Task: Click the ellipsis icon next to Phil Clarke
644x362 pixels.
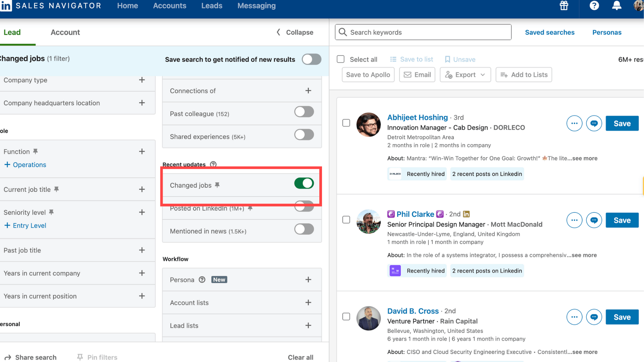Action: tap(574, 220)
